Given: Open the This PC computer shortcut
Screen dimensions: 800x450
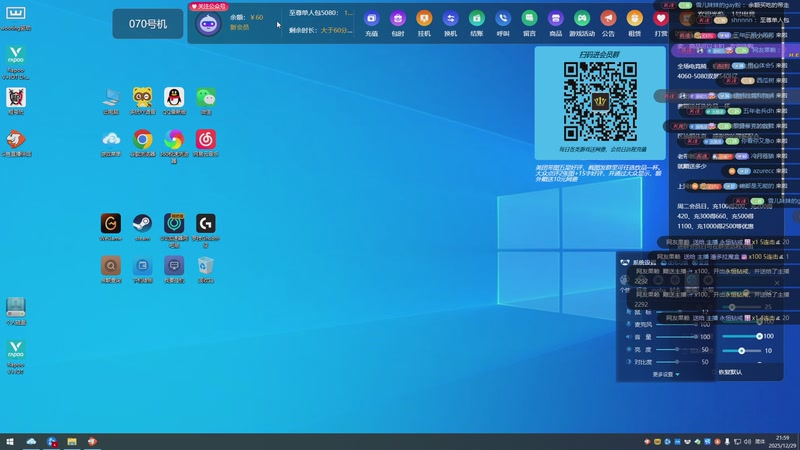Looking at the screenshot, I should [x=111, y=97].
